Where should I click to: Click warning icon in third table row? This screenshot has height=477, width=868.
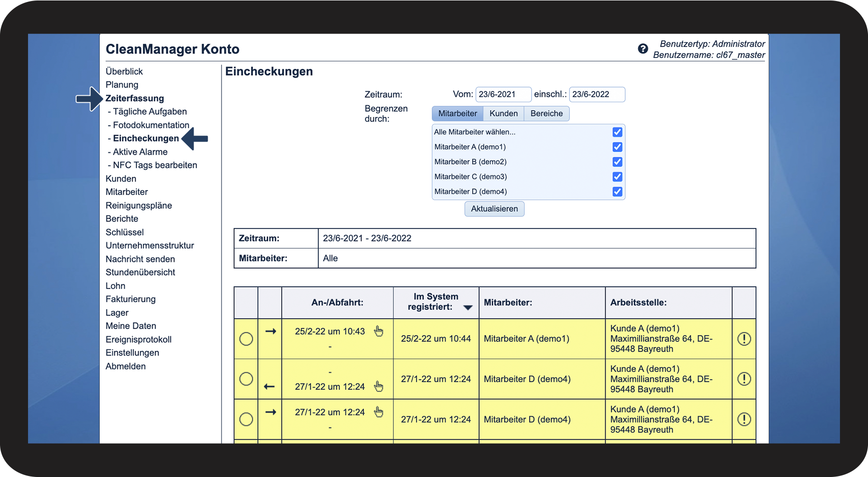point(744,420)
